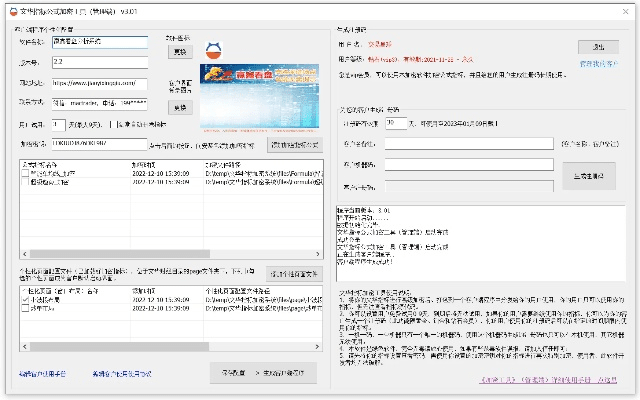Click inside the program log text area
This screenshot has width=640, height=400.
click(x=481, y=243)
